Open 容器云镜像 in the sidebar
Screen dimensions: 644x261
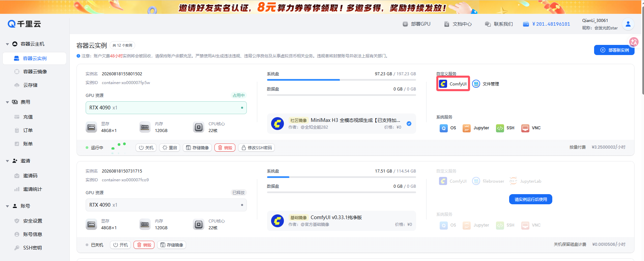pos(35,72)
